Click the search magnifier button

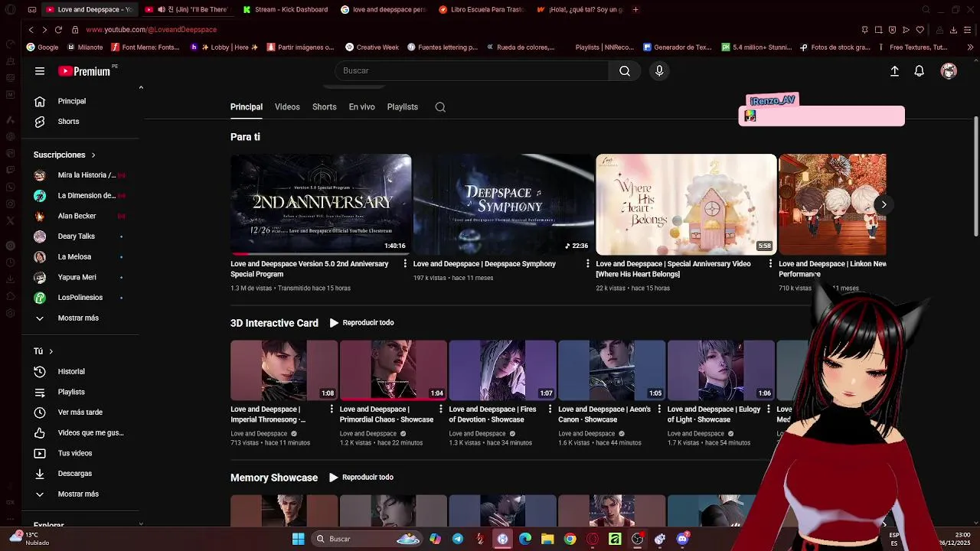pyautogui.click(x=625, y=70)
